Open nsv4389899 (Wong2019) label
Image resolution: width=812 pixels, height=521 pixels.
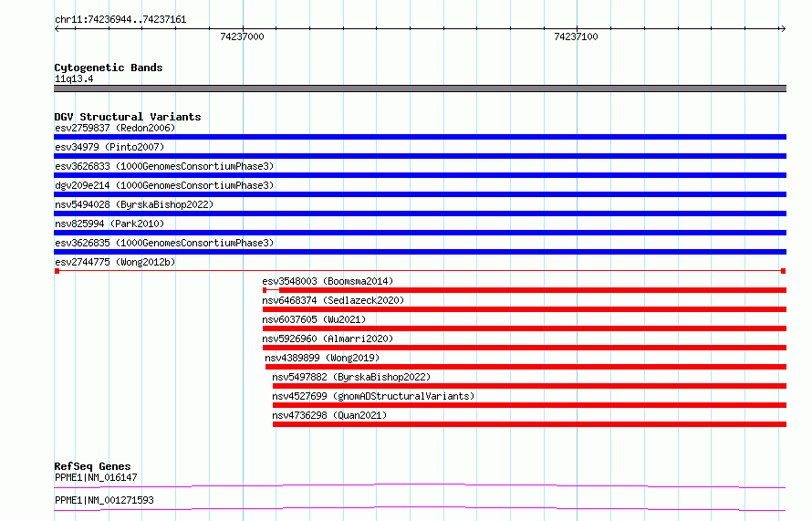[322, 358]
